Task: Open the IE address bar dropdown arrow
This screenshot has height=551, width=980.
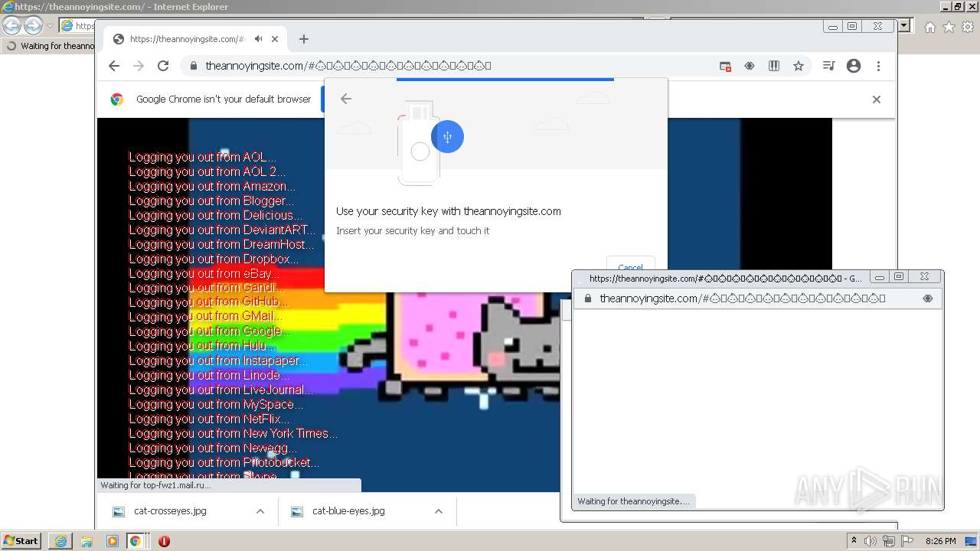Action: click(904, 25)
